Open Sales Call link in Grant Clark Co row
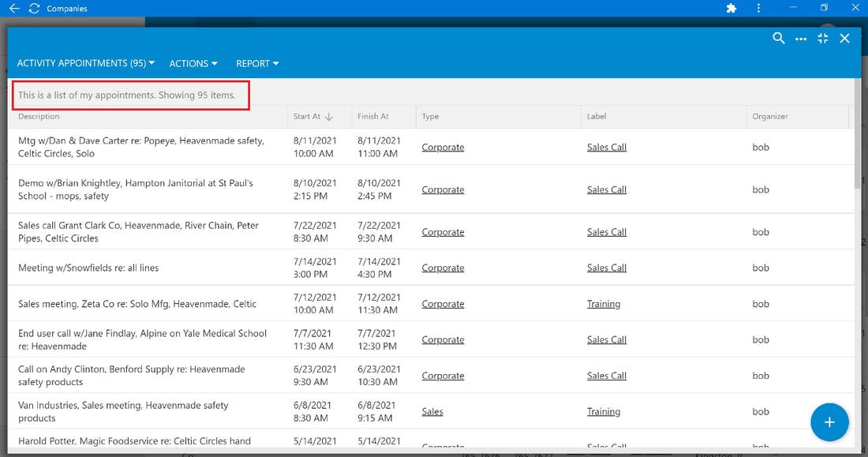Image resolution: width=868 pixels, height=457 pixels. click(x=607, y=232)
